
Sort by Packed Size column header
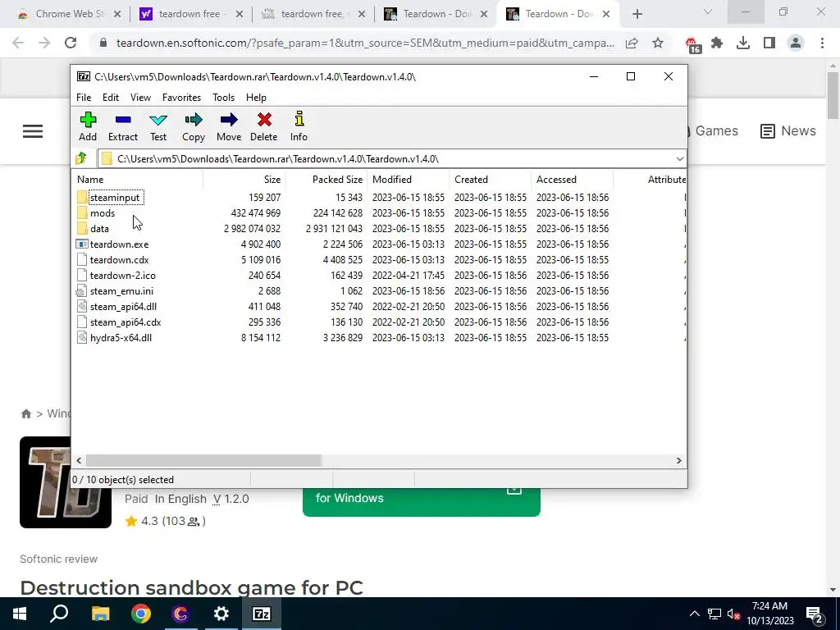(326, 180)
